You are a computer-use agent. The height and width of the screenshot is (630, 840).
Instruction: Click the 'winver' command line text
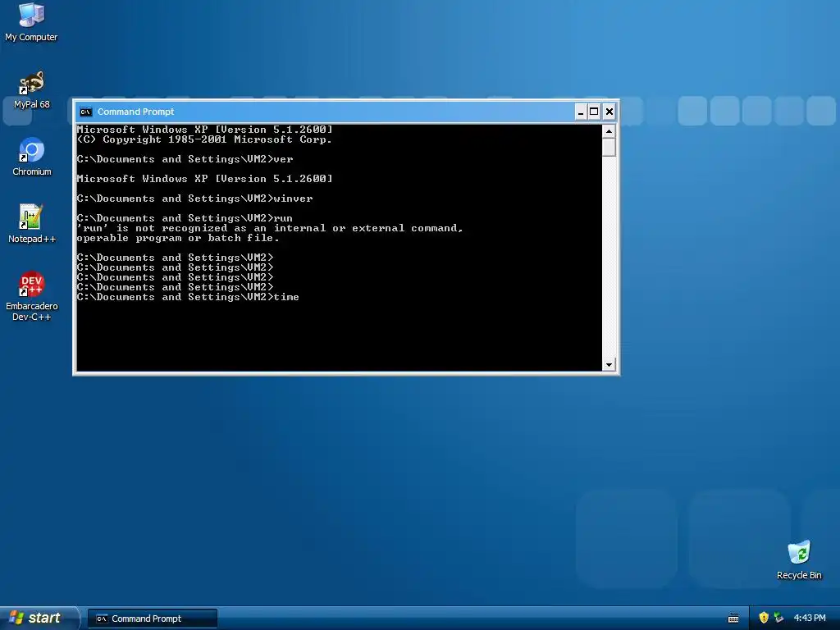click(195, 199)
